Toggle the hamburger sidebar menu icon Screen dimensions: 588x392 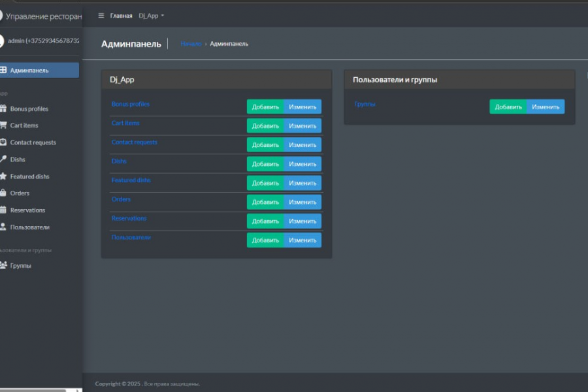101,16
